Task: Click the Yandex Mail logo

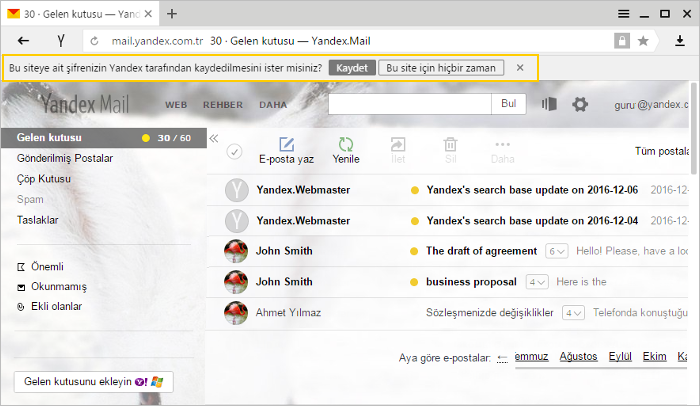Action: pos(85,105)
